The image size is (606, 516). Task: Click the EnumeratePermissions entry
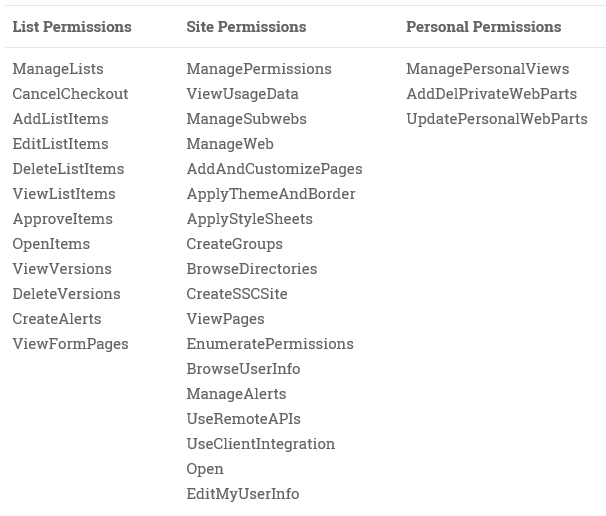click(270, 344)
